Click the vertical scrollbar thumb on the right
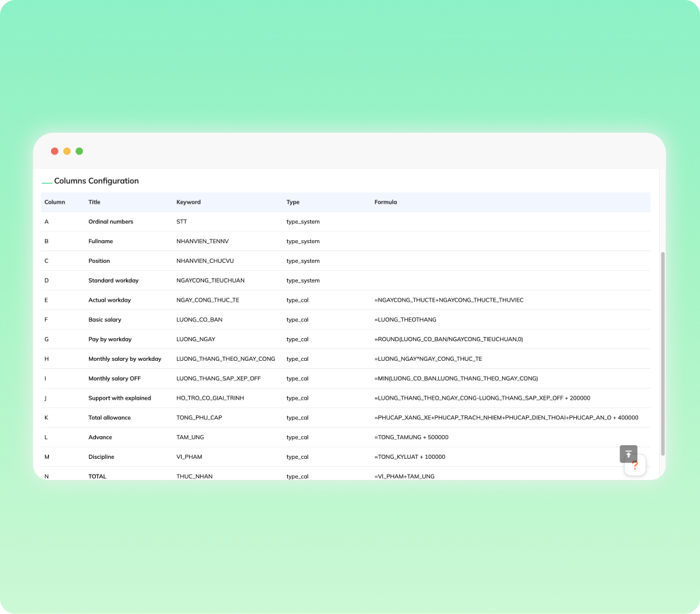 [x=663, y=353]
